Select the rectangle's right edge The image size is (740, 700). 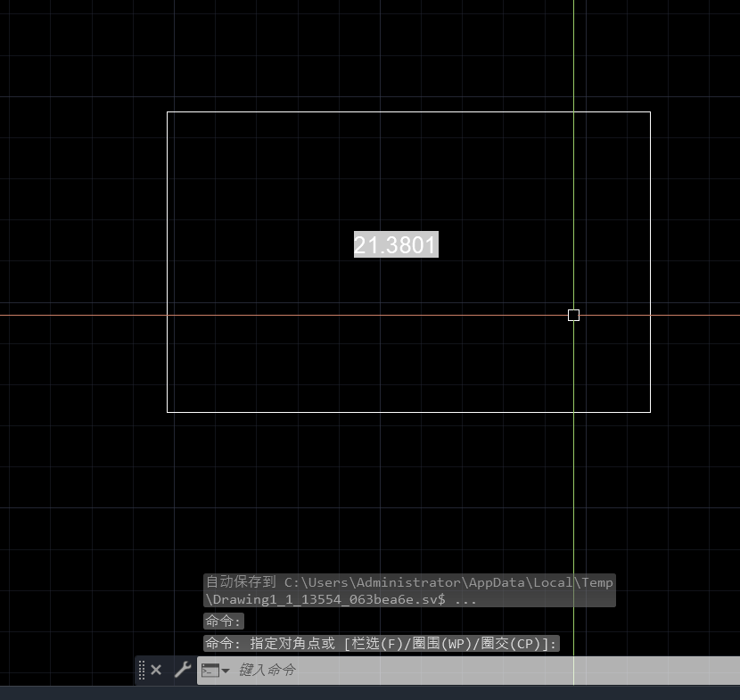650,223
